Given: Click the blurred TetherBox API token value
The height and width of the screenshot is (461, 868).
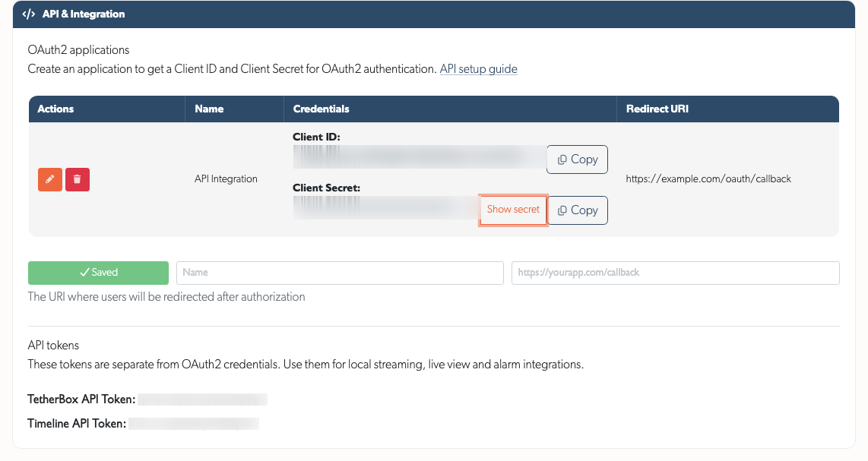Looking at the screenshot, I should click(203, 399).
